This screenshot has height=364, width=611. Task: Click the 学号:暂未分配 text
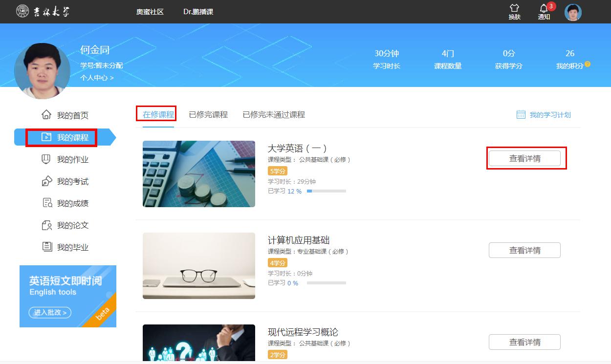102,65
